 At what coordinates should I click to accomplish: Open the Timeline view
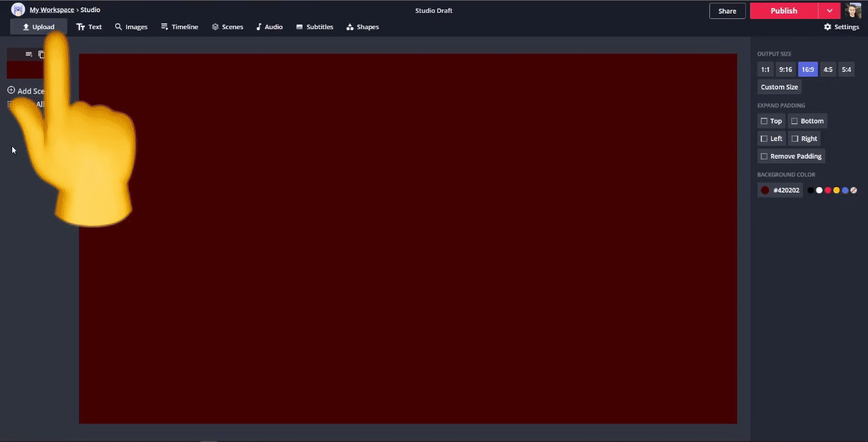click(180, 27)
